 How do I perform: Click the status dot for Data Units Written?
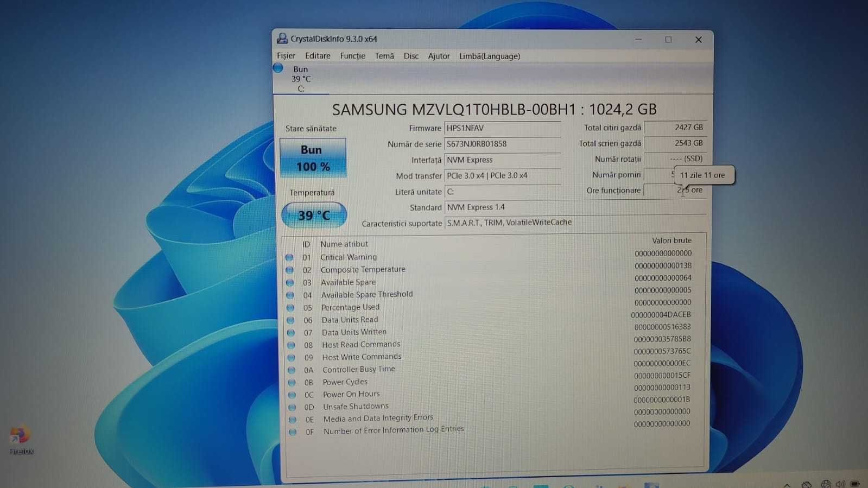(291, 333)
